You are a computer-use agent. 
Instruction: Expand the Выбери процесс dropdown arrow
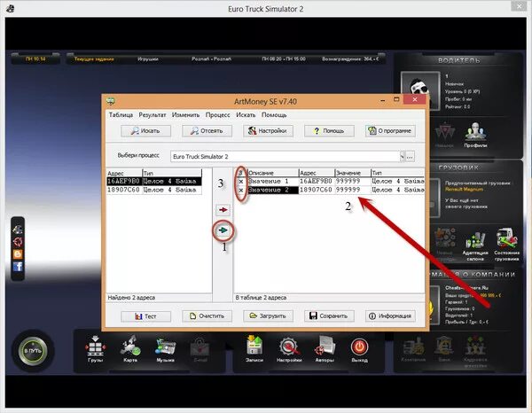(403, 157)
